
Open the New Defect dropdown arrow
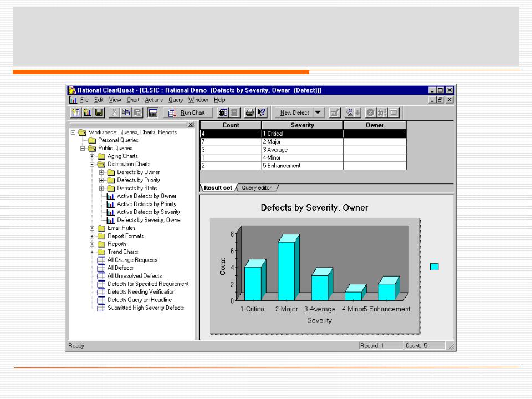coord(318,112)
